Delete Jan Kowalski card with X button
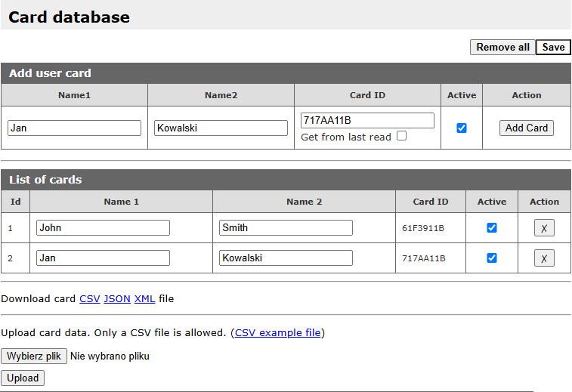Viewport: 572px width, 392px height. point(544,258)
